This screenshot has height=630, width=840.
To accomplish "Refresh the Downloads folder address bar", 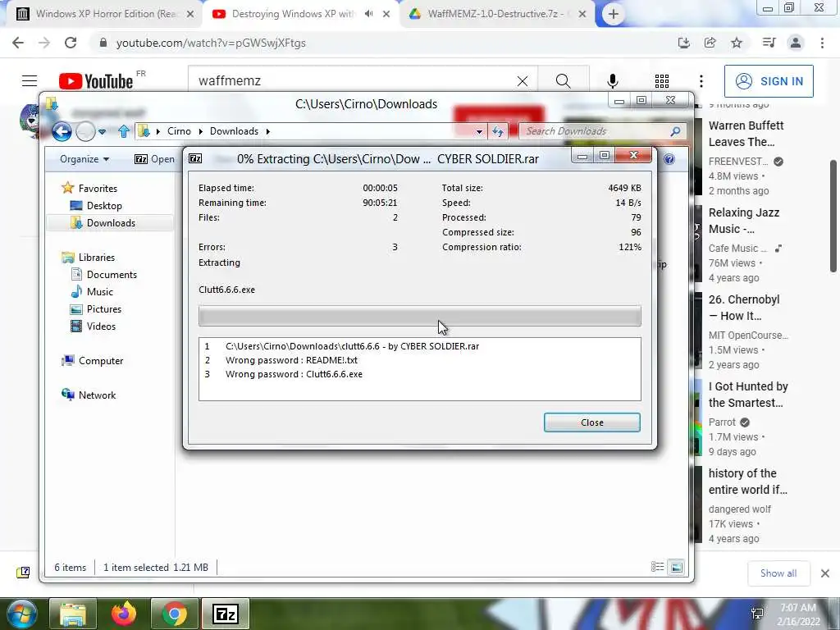I will (x=498, y=131).
